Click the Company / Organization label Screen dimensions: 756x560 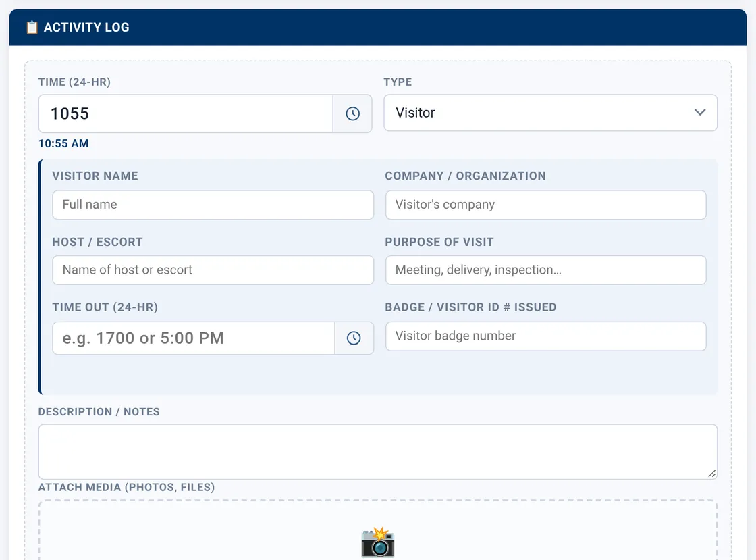click(465, 176)
